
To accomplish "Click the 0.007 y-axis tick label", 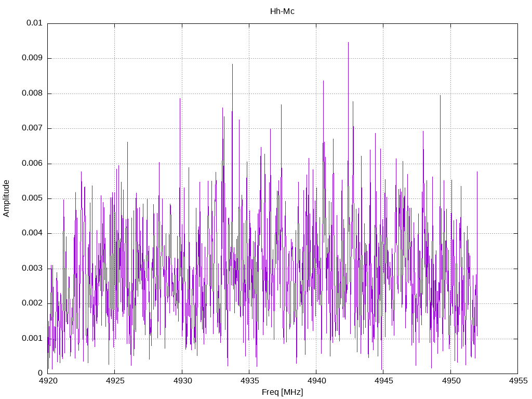I will (x=32, y=128).
